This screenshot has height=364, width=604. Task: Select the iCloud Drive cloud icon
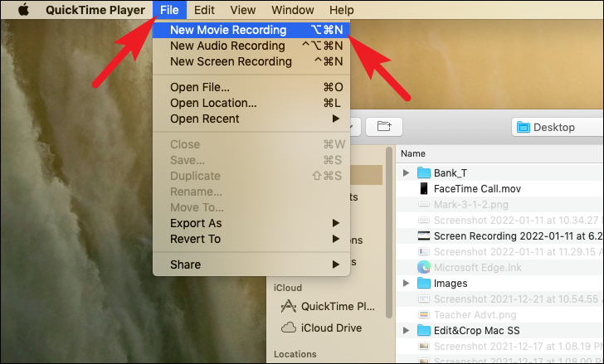point(289,328)
